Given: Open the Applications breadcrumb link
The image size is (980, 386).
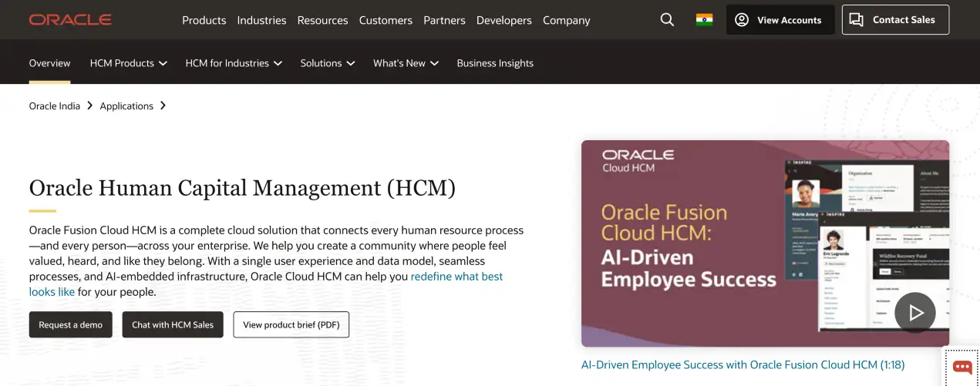Looking at the screenshot, I should tap(126, 106).
